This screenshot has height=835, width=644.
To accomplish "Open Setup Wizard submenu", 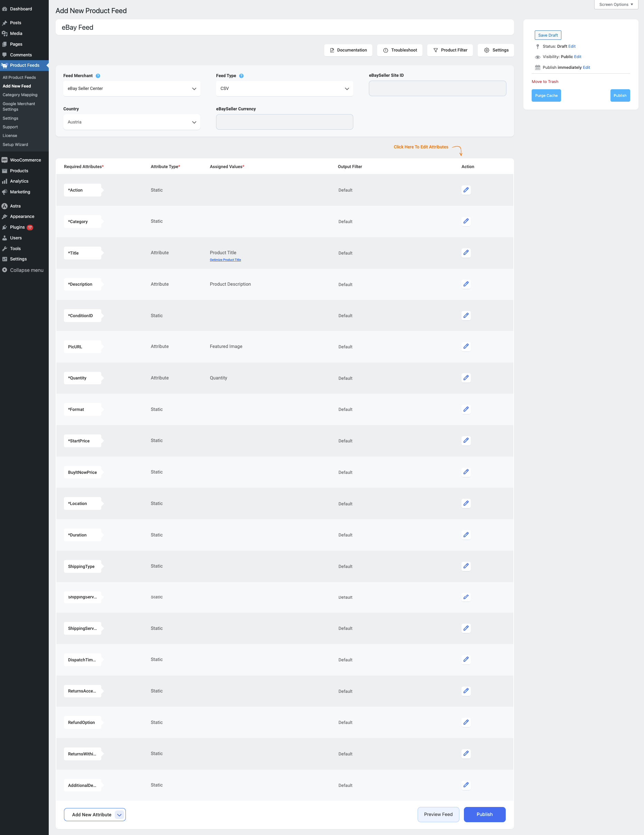I will tap(15, 145).
